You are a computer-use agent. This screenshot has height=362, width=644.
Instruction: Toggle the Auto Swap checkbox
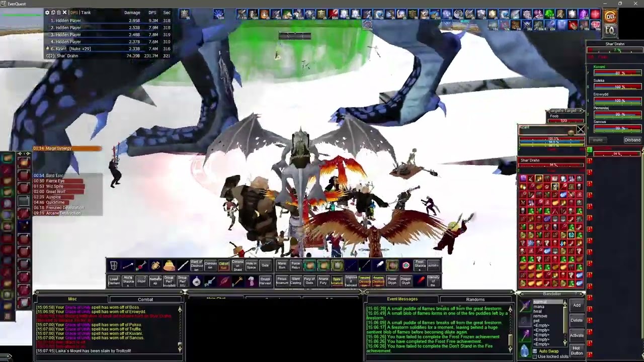point(535,351)
